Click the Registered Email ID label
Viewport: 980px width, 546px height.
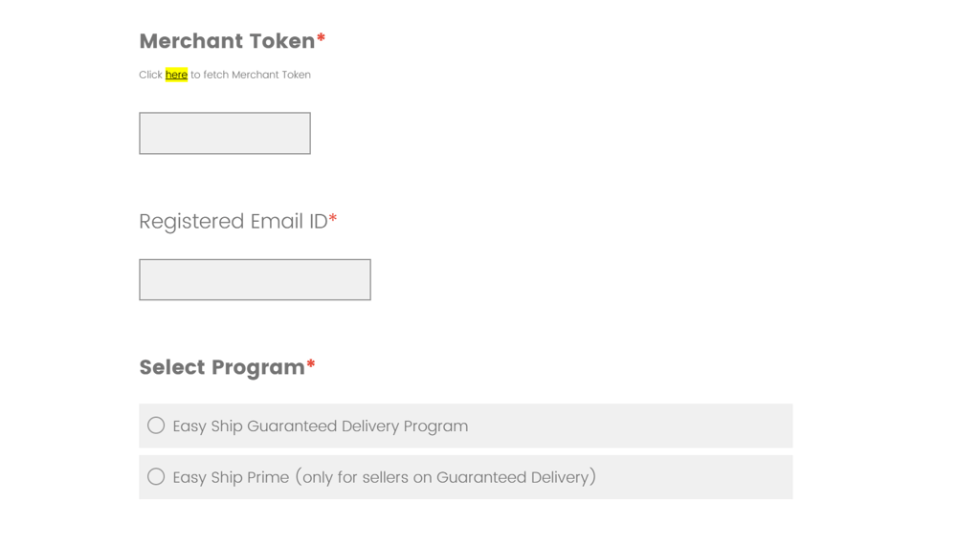[233, 222]
